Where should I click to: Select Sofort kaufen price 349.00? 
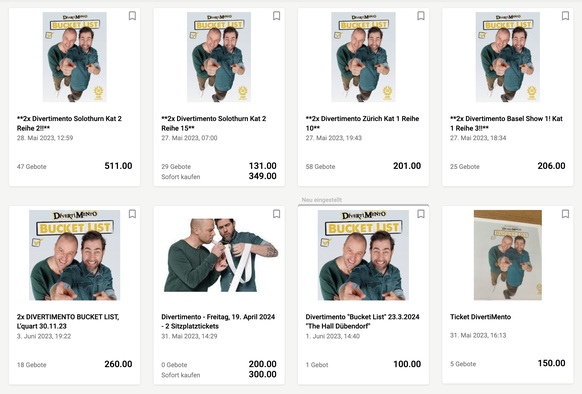coord(262,176)
